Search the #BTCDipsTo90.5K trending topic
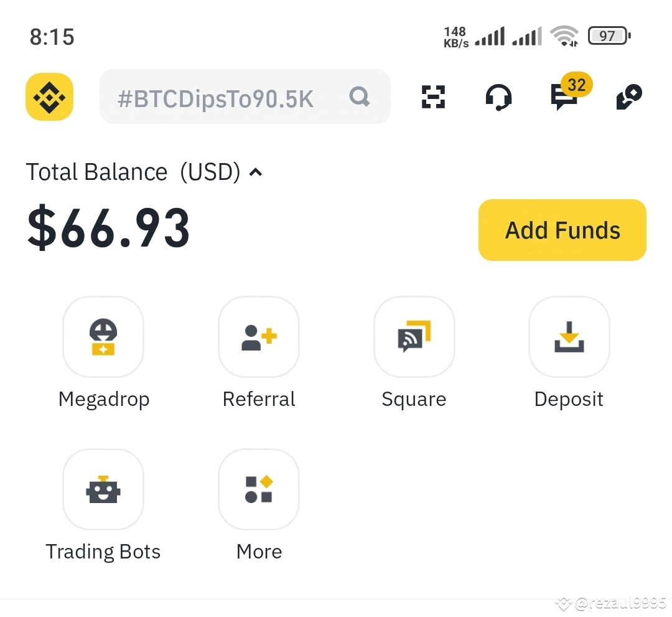This screenshot has width=672, height=617. pyautogui.click(x=216, y=98)
